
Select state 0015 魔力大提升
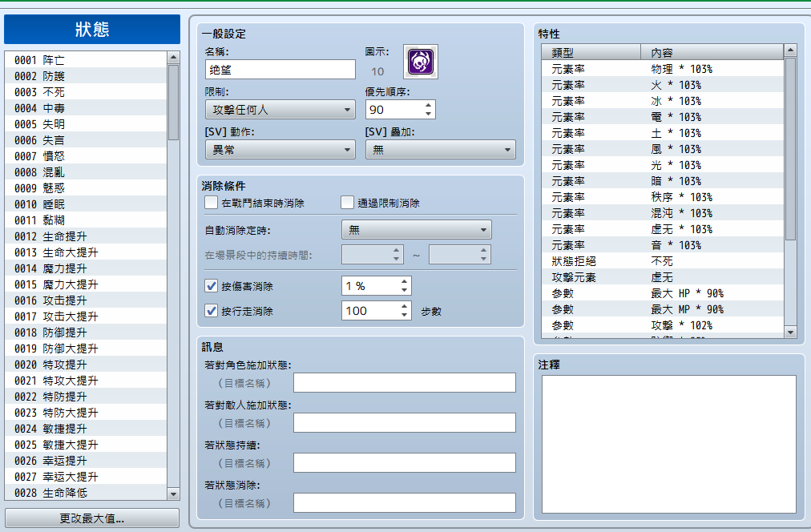pos(86,284)
